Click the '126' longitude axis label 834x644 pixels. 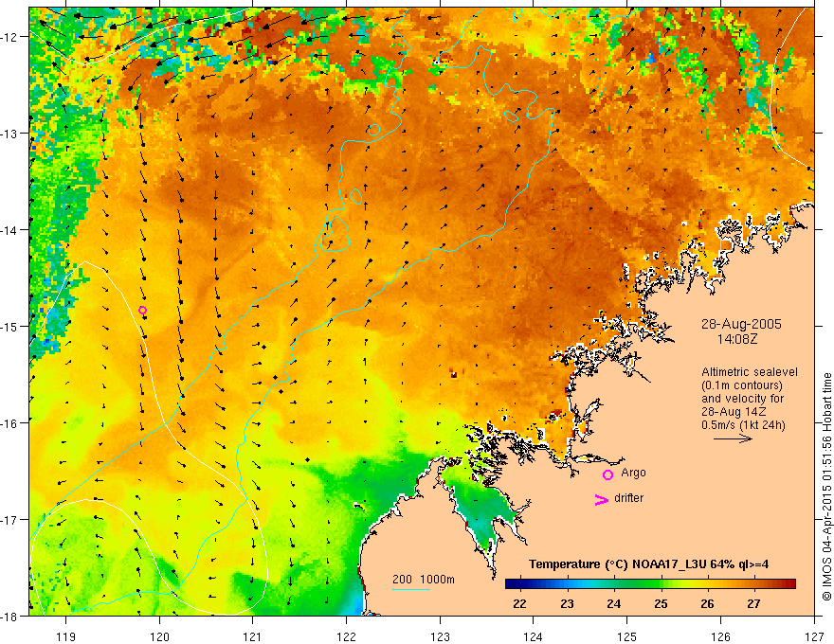coord(720,636)
